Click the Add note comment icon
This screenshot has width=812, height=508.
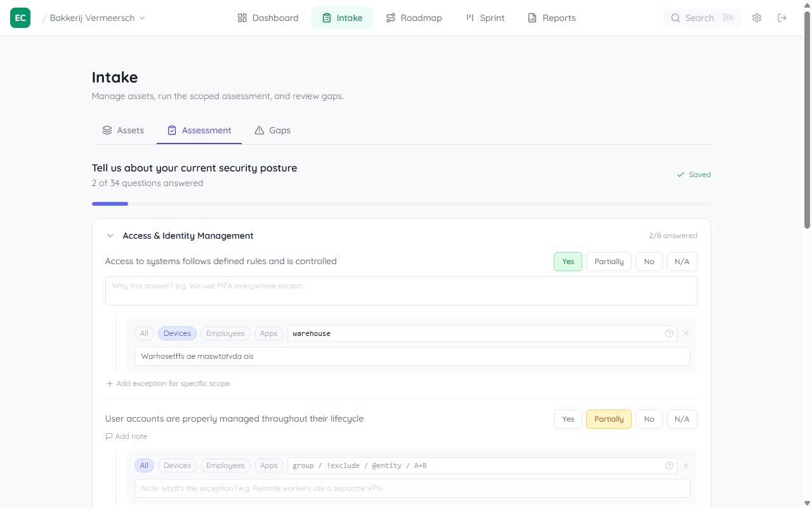tap(109, 436)
